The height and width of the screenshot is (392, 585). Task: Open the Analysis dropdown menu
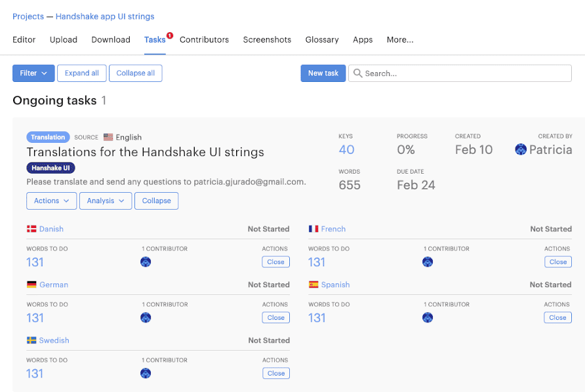[x=106, y=201]
